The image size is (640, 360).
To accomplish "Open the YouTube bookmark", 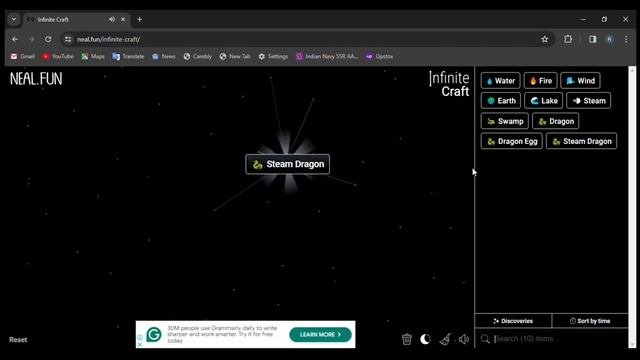I will [x=58, y=56].
